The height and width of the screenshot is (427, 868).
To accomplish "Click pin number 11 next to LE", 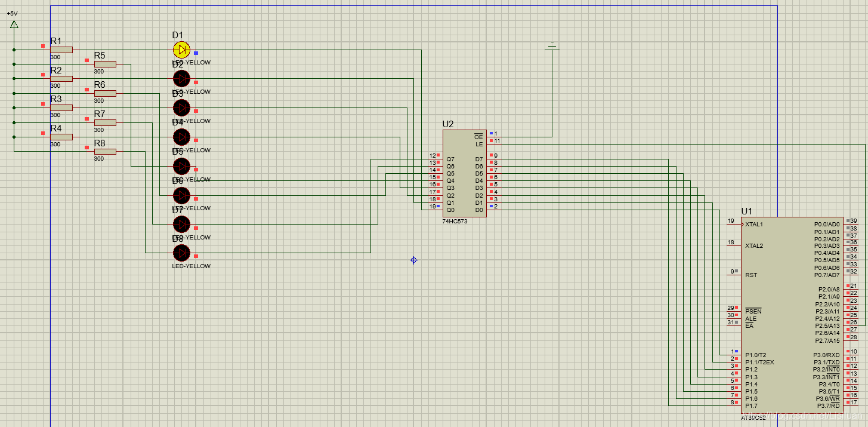I will tap(496, 141).
